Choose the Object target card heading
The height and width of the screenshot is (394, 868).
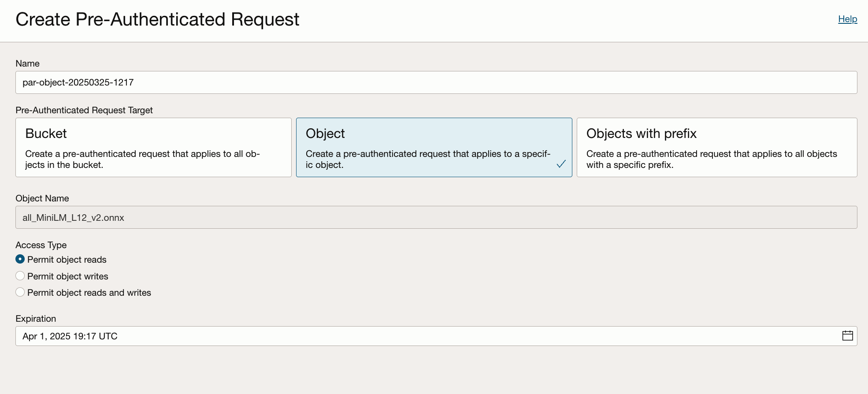(x=325, y=134)
